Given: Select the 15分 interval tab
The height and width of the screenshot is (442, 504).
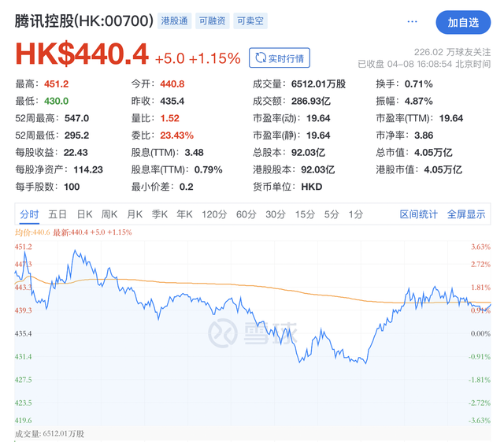Looking at the screenshot, I should (305, 214).
